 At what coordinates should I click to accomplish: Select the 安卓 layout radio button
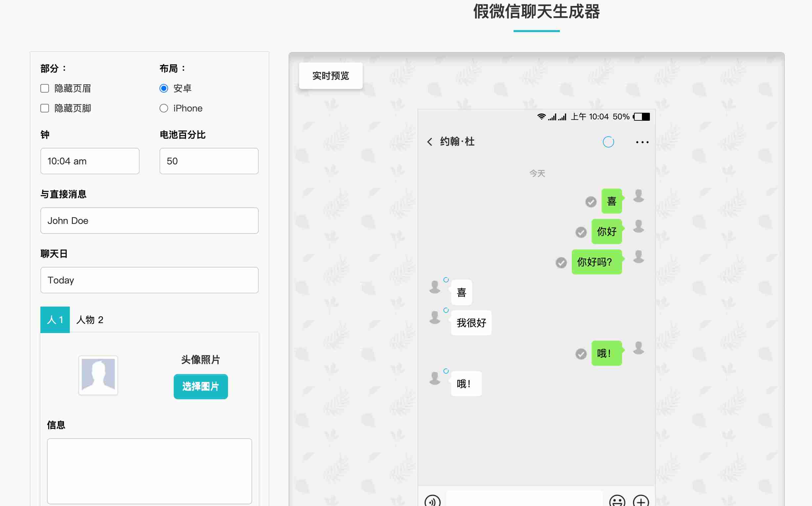[164, 88]
